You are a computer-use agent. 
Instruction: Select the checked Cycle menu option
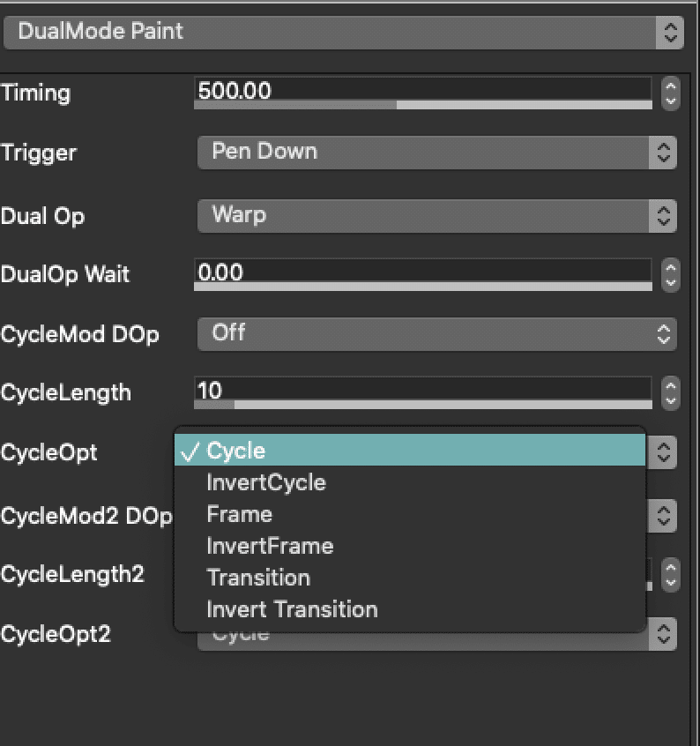pyautogui.click(x=410, y=450)
